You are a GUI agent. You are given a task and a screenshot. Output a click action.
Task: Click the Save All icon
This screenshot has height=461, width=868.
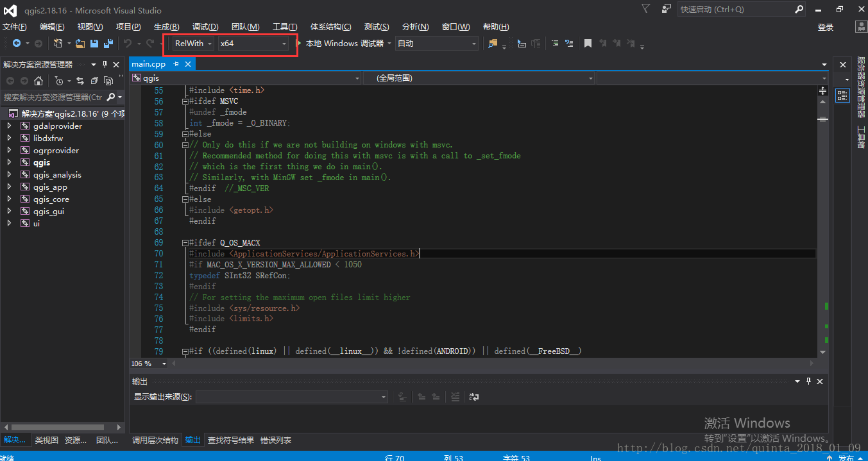tap(108, 43)
